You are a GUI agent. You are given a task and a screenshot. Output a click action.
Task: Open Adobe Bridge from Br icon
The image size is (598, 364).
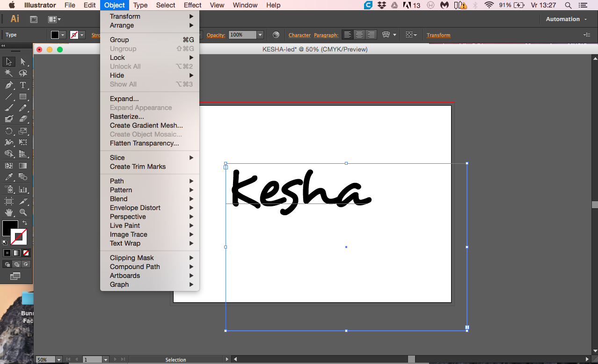point(34,19)
